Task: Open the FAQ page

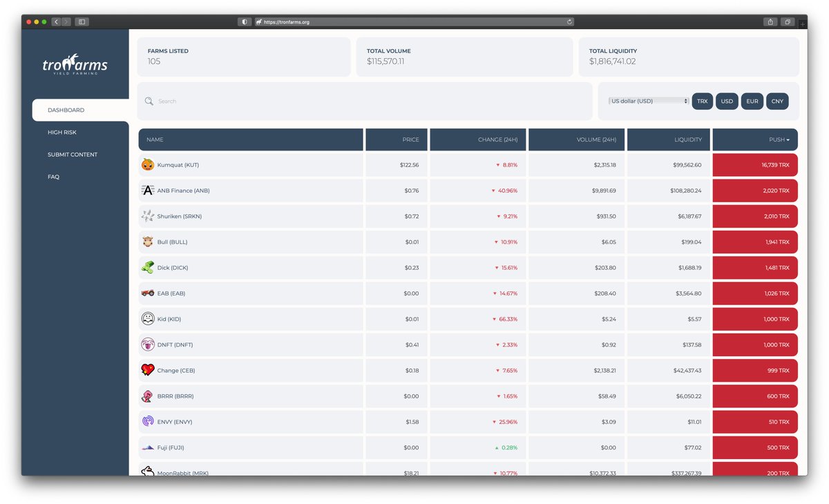Action: [53, 177]
